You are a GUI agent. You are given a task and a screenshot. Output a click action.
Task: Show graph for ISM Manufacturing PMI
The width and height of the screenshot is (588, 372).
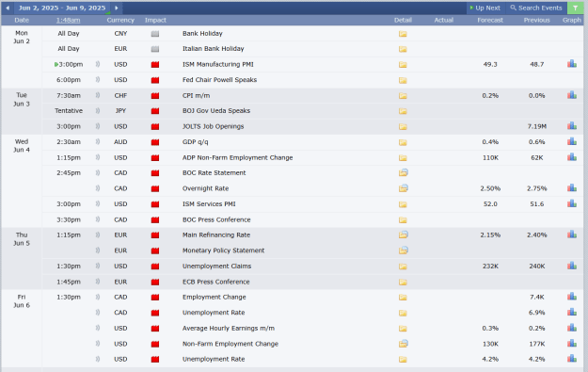click(572, 64)
